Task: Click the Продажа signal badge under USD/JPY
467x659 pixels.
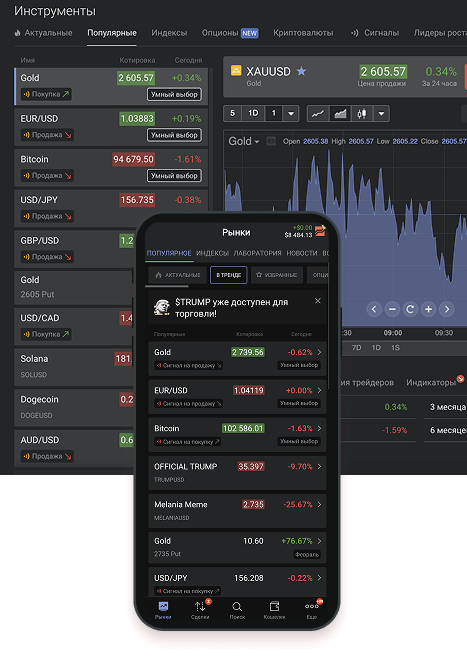Action: click(47, 216)
